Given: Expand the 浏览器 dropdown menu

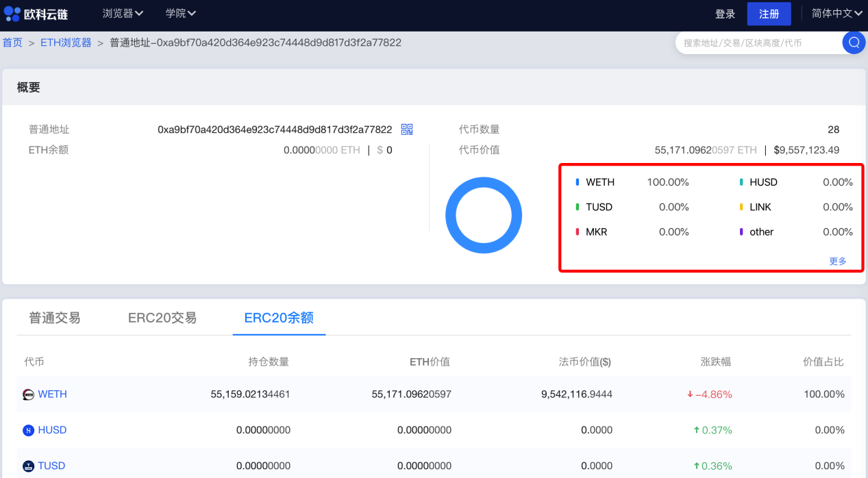Looking at the screenshot, I should [x=123, y=14].
